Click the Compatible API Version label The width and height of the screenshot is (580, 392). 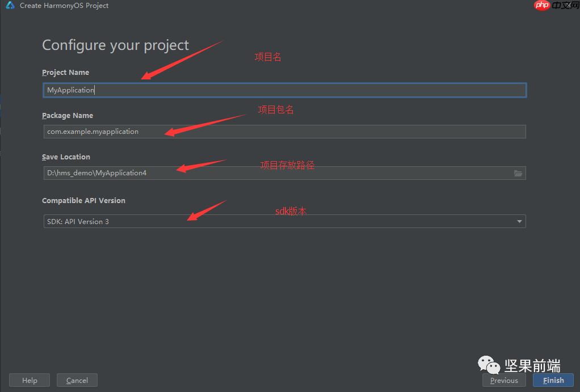(x=83, y=201)
